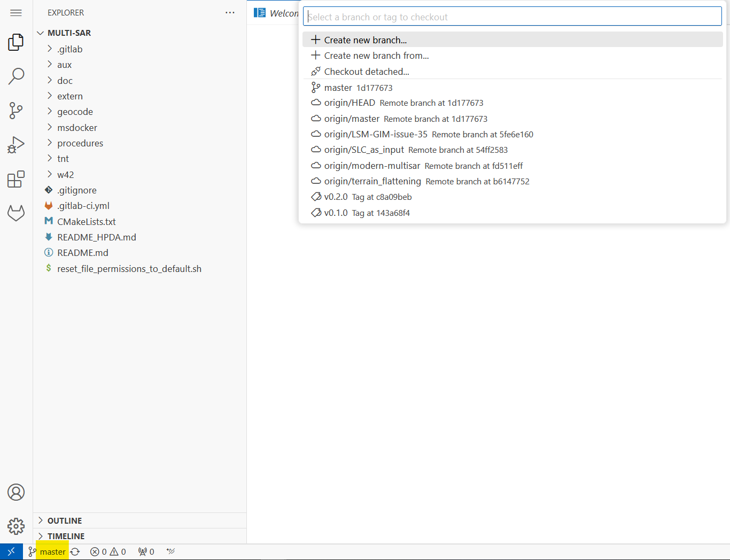Open the Manage gear icon
The height and width of the screenshot is (560, 730).
pos(16,526)
